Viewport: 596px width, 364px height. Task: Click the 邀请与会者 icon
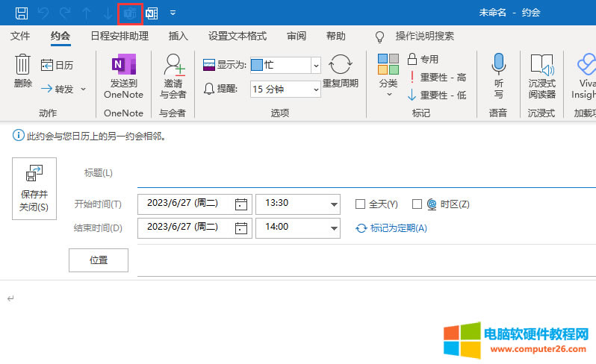(x=174, y=65)
